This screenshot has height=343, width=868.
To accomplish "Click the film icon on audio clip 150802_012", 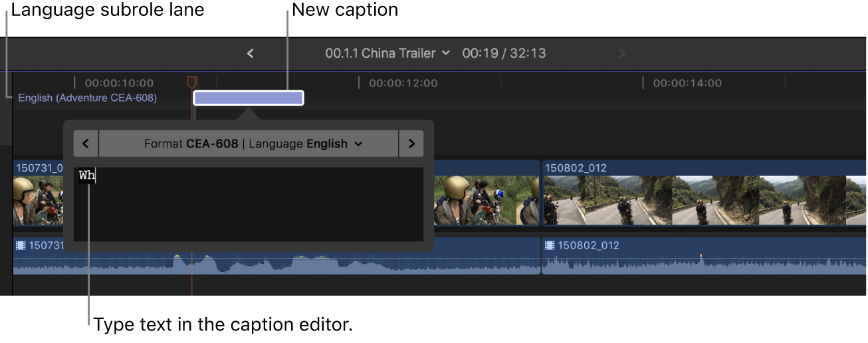I will coord(550,245).
